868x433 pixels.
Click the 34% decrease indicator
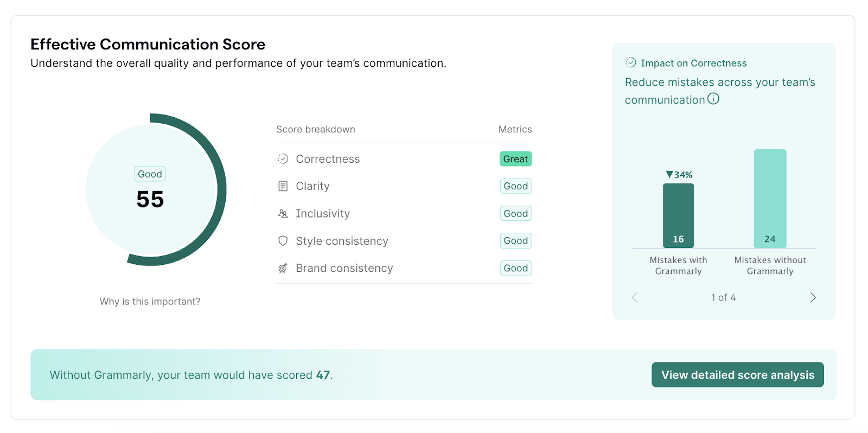tap(679, 175)
